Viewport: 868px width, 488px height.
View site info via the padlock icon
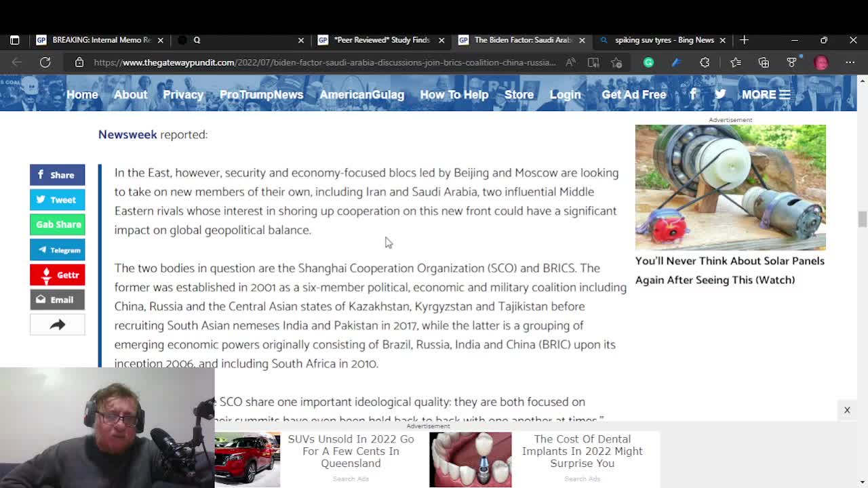coord(79,62)
